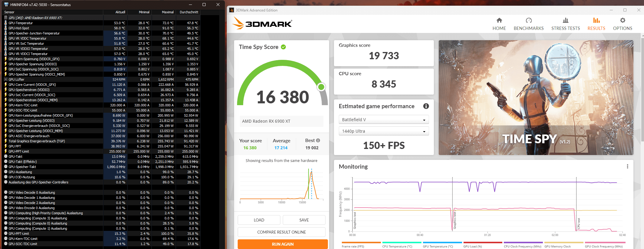Click the 3DMark logo
The width and height of the screenshot is (644, 249).
[x=263, y=23]
